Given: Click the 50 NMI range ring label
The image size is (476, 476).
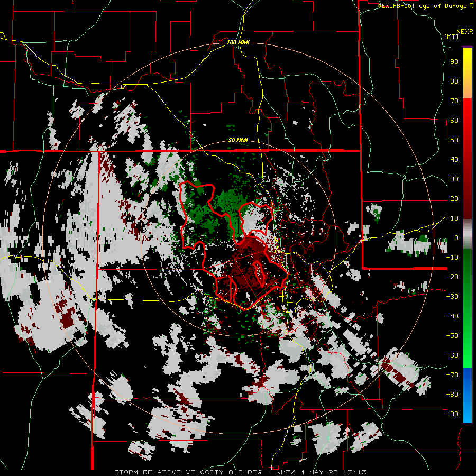Looking at the screenshot, I should (238, 140).
